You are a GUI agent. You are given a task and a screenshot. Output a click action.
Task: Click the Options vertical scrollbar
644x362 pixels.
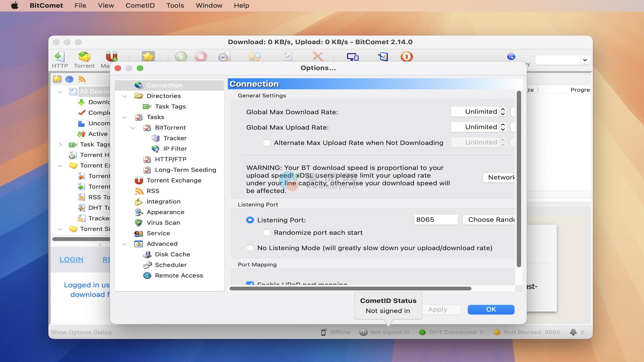click(519, 179)
